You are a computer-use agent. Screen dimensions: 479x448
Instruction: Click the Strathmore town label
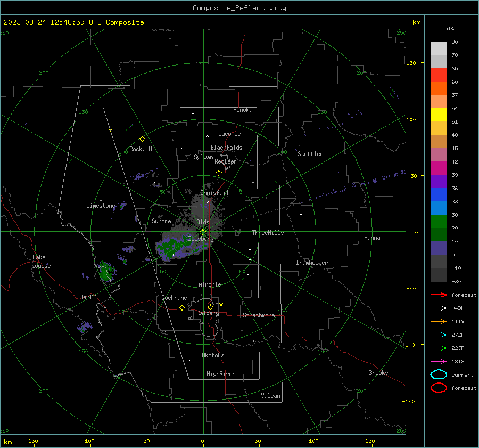click(x=259, y=315)
